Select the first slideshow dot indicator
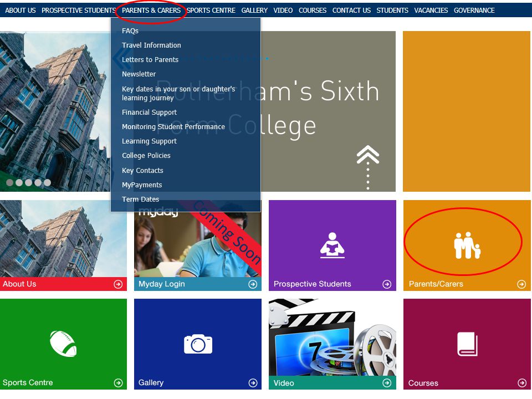532x399 pixels. pyautogui.click(x=10, y=182)
